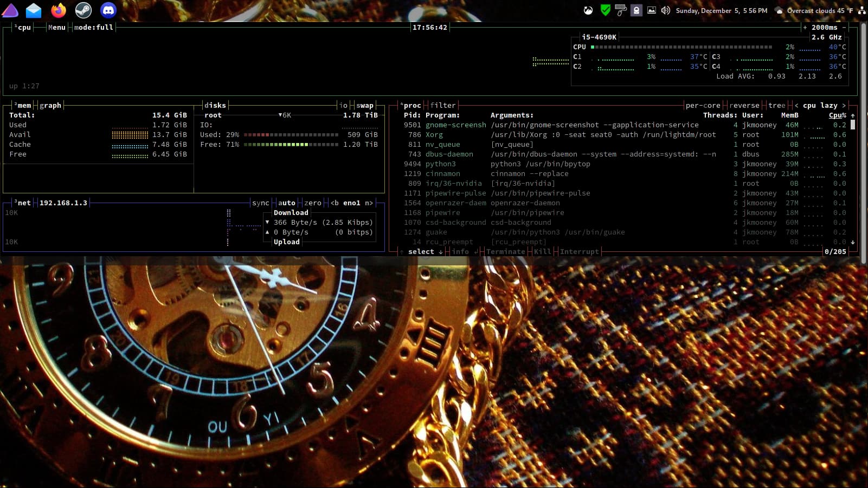Switch to next network interface with n>
868x488 pixels.
[x=369, y=203]
